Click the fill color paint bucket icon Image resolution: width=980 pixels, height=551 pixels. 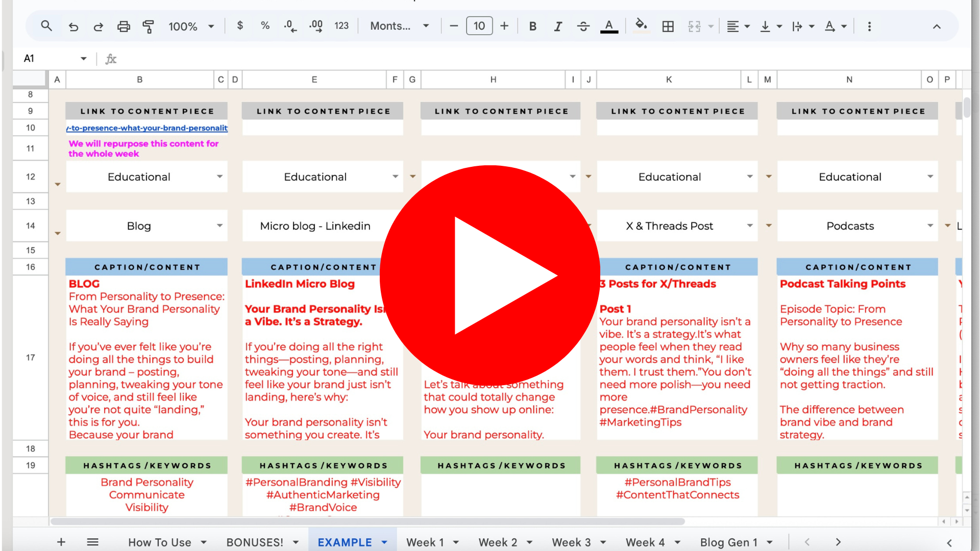point(641,26)
